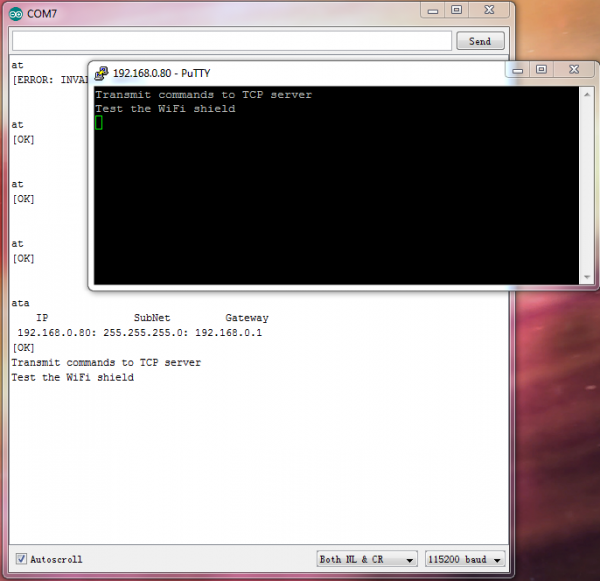Minimize the PuTTY window
Image resolution: width=600 pixels, height=581 pixels.
click(x=517, y=70)
